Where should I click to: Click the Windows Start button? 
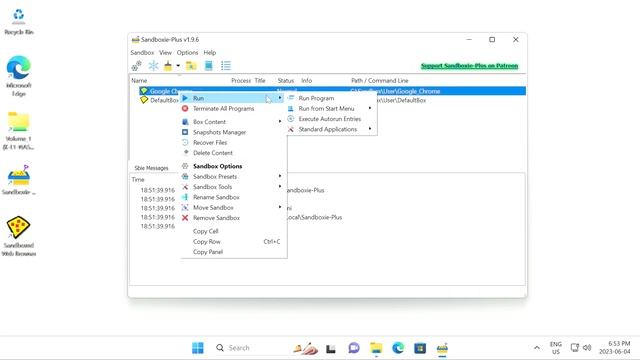pyautogui.click(x=198, y=348)
